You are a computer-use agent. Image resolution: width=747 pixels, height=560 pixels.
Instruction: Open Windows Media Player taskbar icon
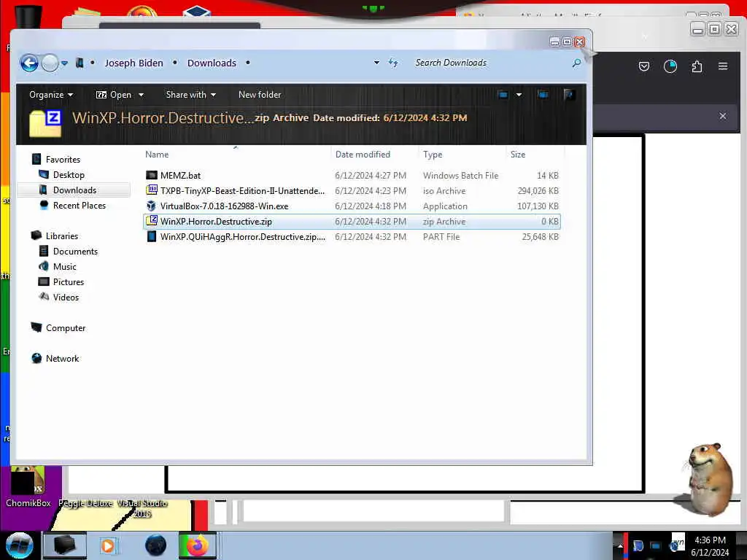coord(108,545)
